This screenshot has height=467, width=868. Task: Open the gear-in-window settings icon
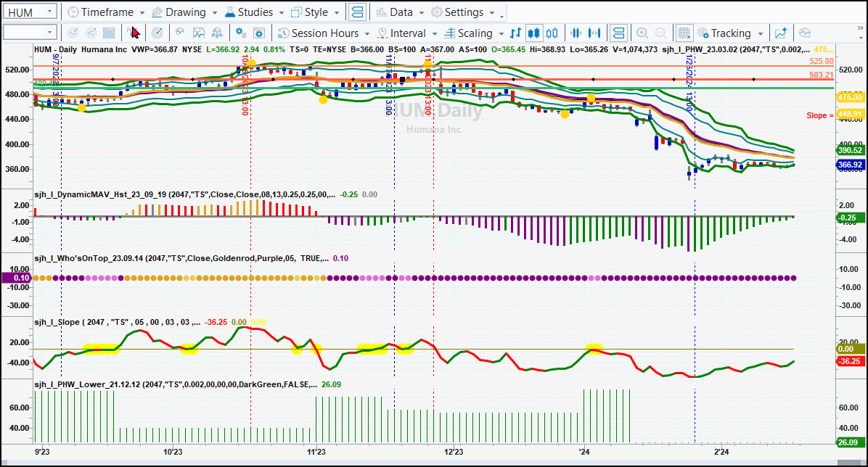[259, 33]
